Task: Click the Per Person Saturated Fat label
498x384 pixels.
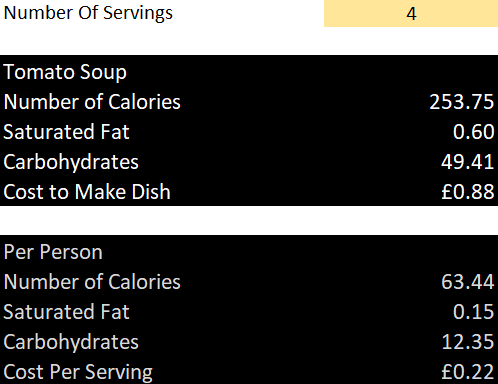Action: click(66, 312)
